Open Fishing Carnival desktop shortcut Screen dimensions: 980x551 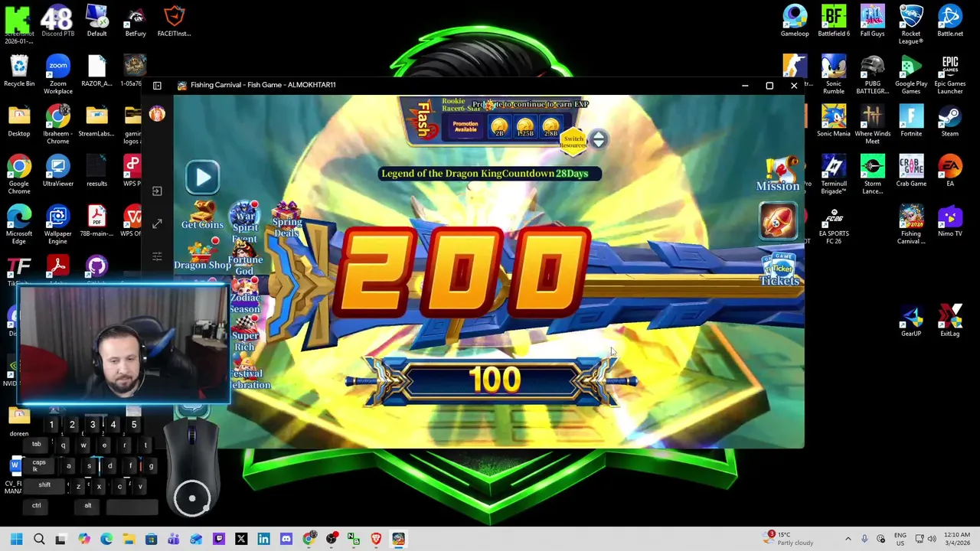pyautogui.click(x=911, y=224)
